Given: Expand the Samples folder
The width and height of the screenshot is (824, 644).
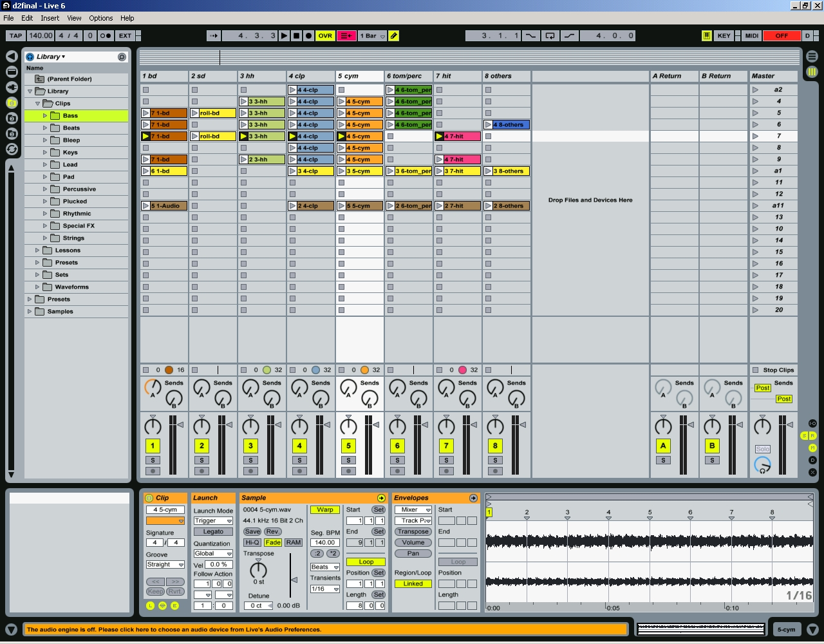Looking at the screenshot, I should pos(30,311).
